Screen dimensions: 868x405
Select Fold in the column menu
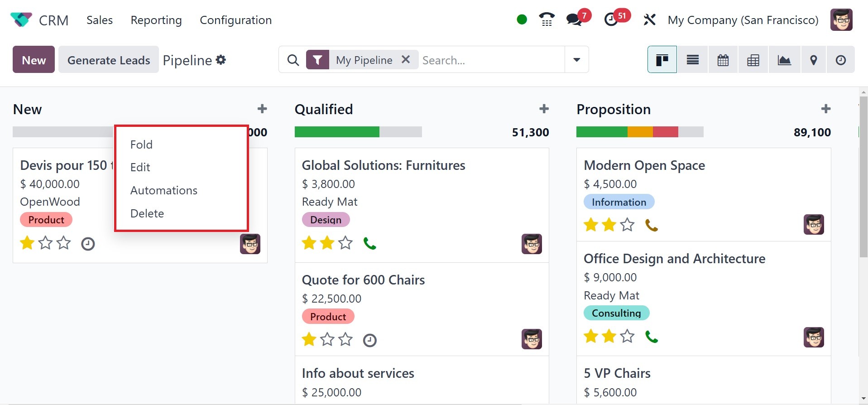(141, 145)
